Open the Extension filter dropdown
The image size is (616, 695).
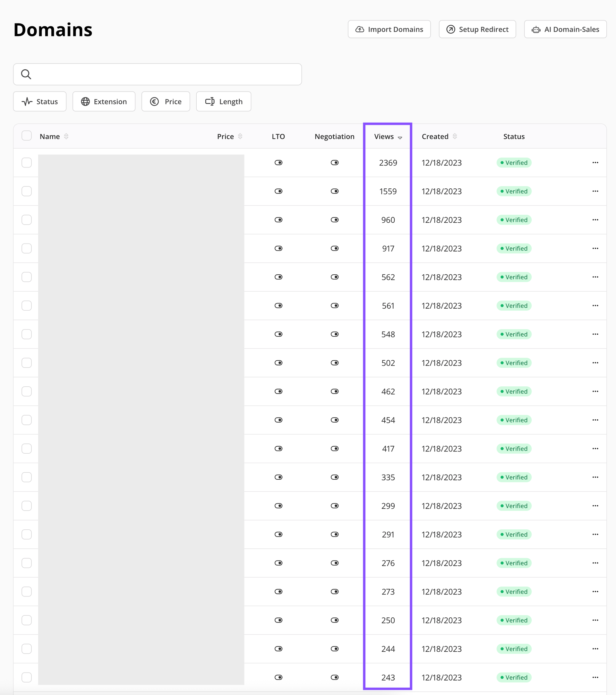point(104,101)
